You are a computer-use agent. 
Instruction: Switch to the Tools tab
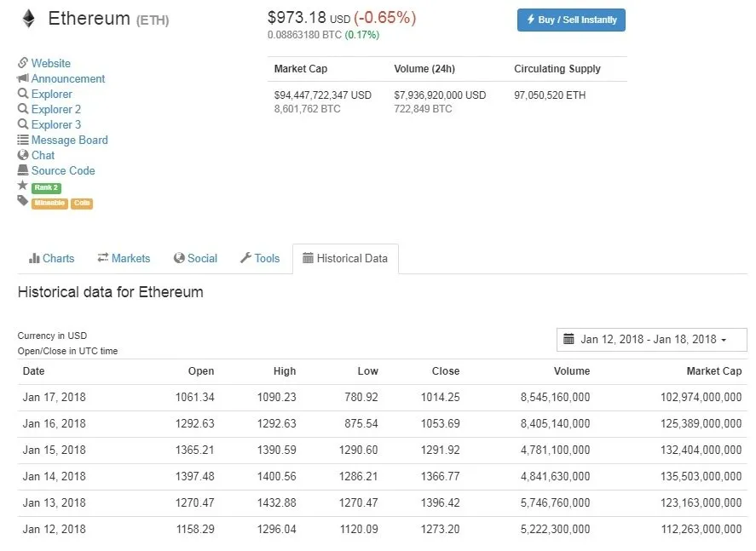point(260,258)
